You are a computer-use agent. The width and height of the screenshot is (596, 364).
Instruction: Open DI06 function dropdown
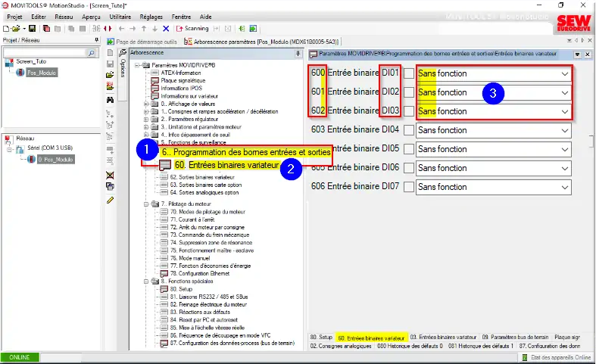(x=565, y=168)
